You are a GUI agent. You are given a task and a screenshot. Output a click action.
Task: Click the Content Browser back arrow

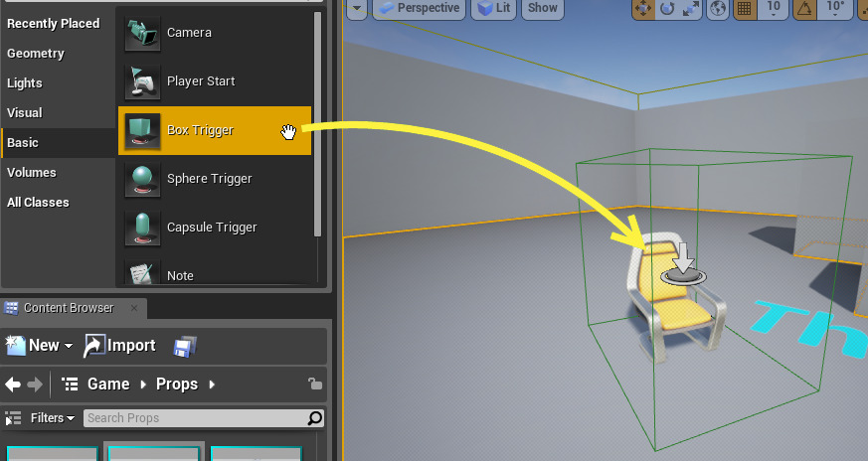tap(13, 384)
